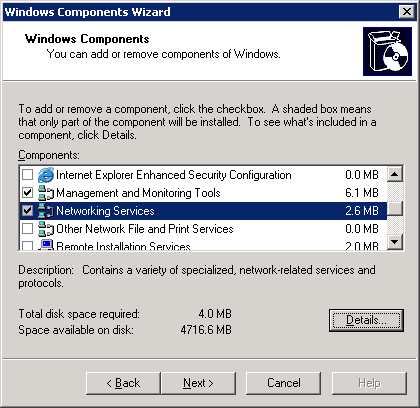Click the Remote Installation Services computer icon
Image resolution: width=420 pixels, height=408 pixels.
coord(46,245)
